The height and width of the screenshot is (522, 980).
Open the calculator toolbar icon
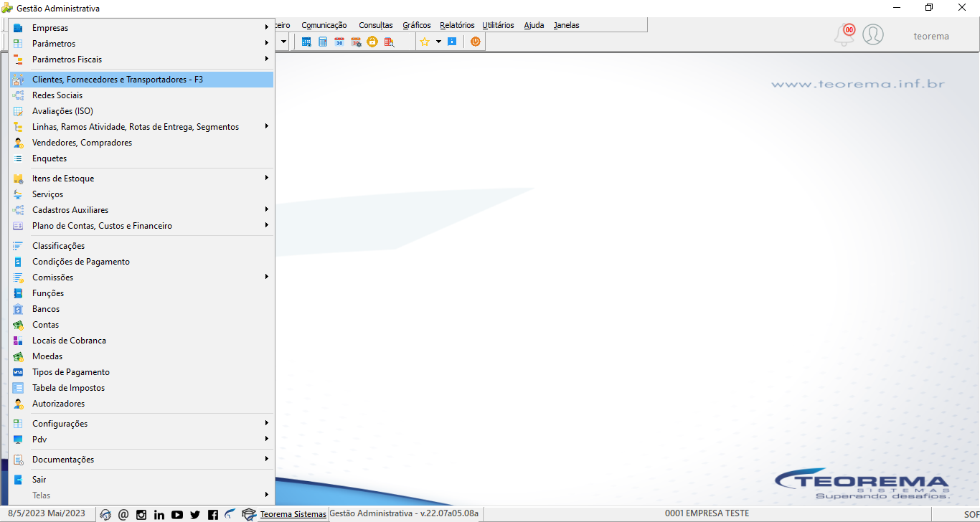(x=323, y=42)
